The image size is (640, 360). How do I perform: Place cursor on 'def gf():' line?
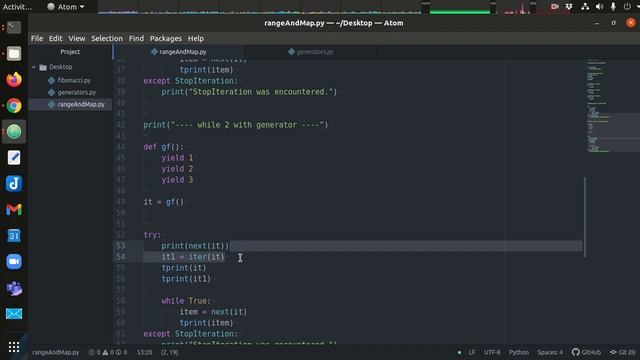point(164,147)
